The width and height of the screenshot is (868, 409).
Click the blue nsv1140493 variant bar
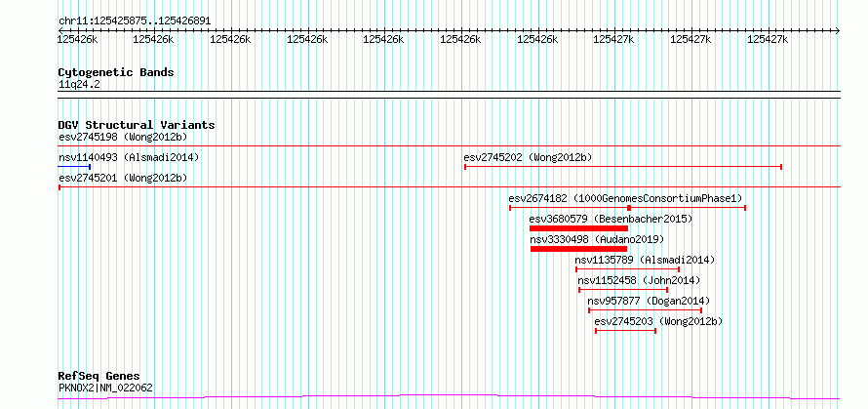coord(74,166)
